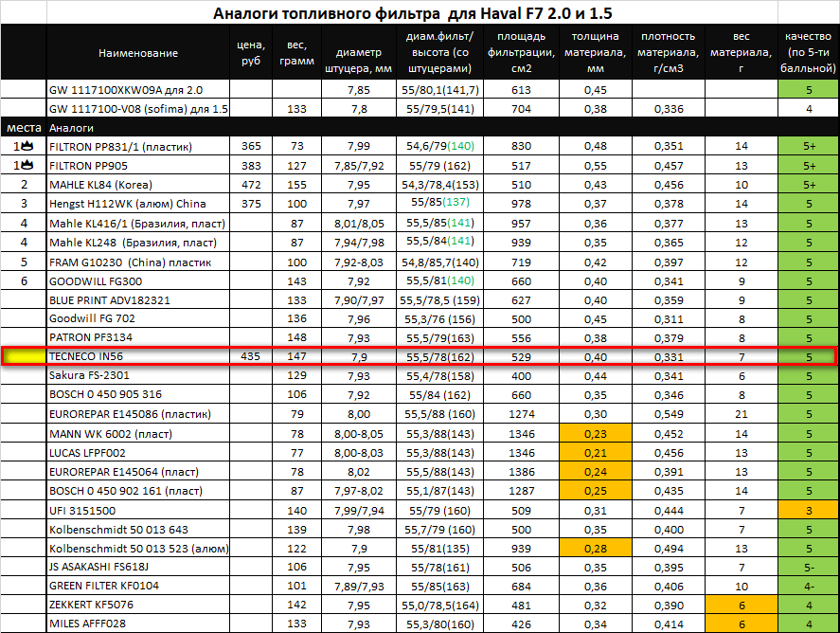This screenshot has height=633, width=840.
Task: Select the 'Hengst H112WK (алюм) China' cell
Action: (138, 204)
